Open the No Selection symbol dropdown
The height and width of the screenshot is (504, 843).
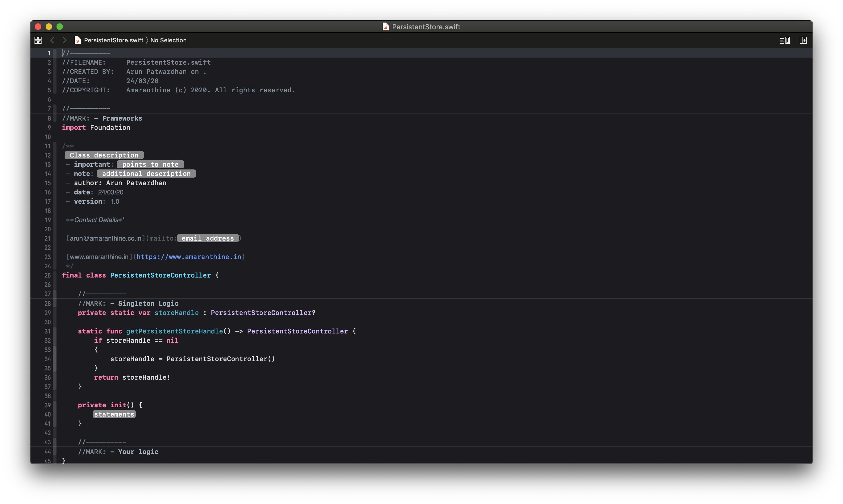click(168, 40)
